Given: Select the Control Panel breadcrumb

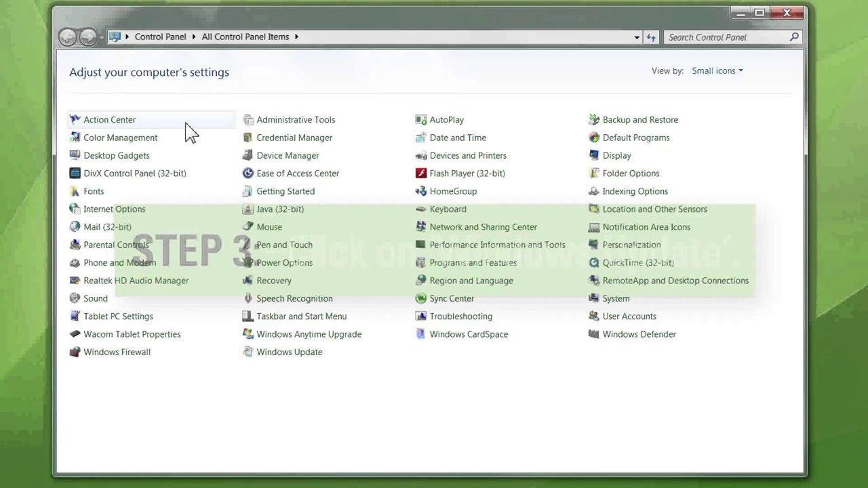Looking at the screenshot, I should click(x=160, y=37).
